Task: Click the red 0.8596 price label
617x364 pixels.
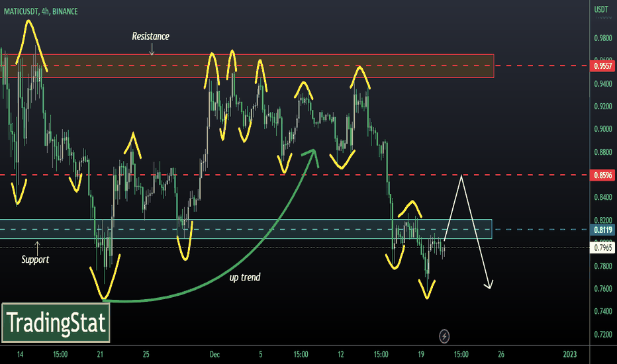Action: [603, 175]
